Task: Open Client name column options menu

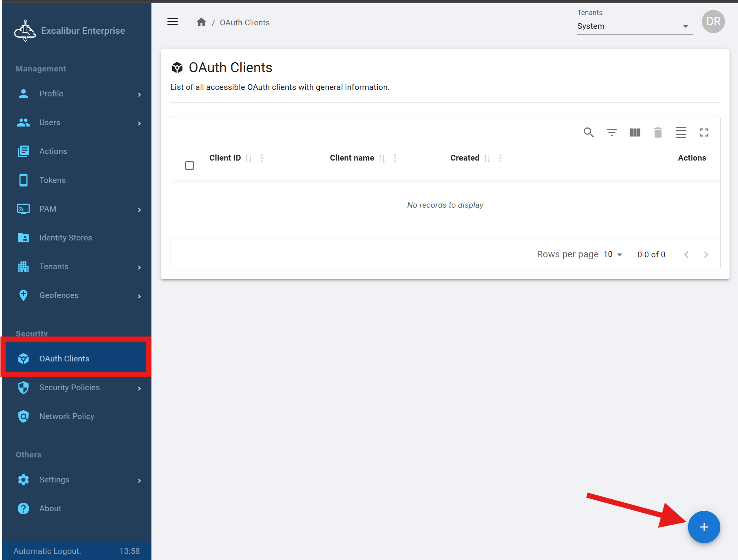Action: click(x=395, y=158)
